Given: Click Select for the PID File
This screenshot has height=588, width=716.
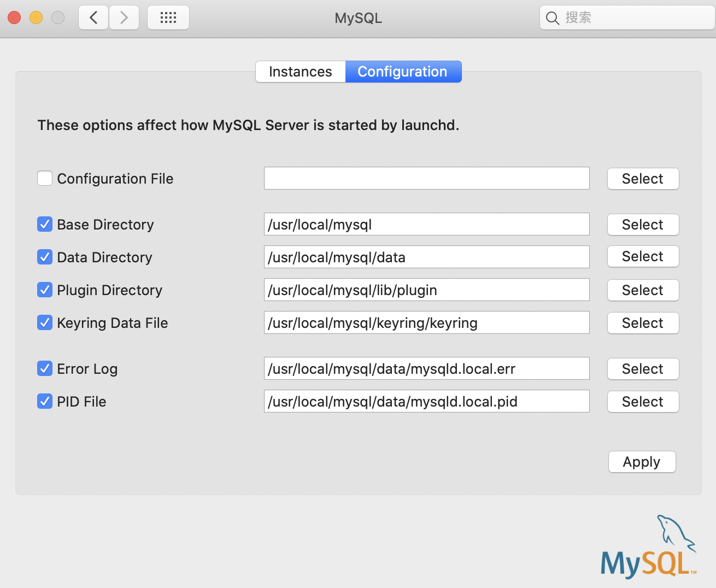Looking at the screenshot, I should pos(643,402).
